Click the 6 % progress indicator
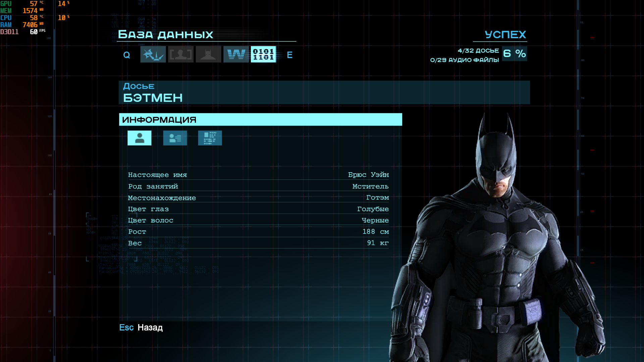 point(515,54)
